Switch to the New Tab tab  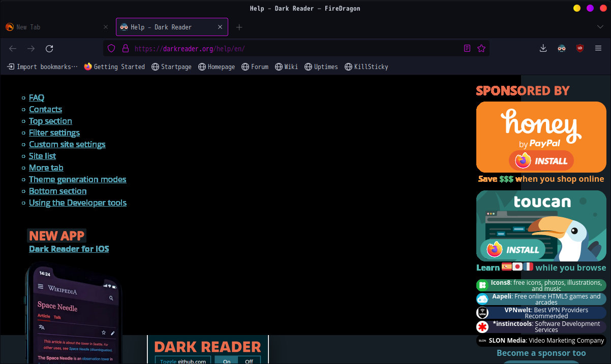click(57, 27)
